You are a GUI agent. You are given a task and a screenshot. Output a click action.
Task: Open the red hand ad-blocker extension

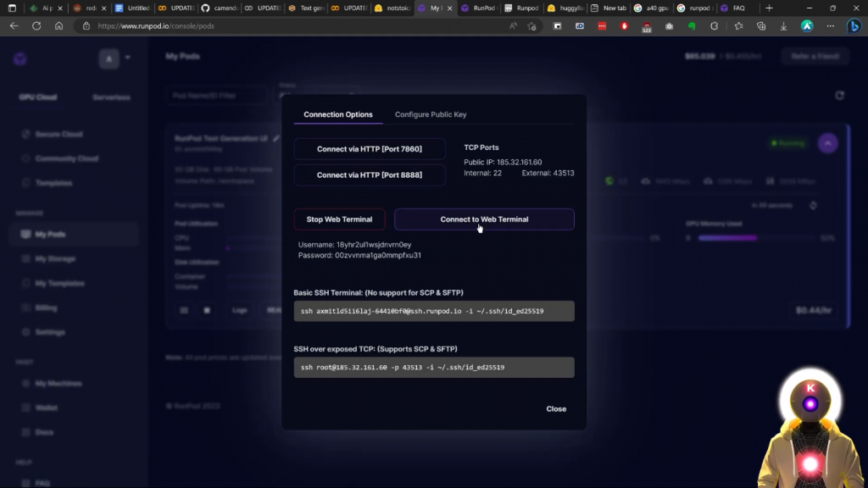click(625, 26)
